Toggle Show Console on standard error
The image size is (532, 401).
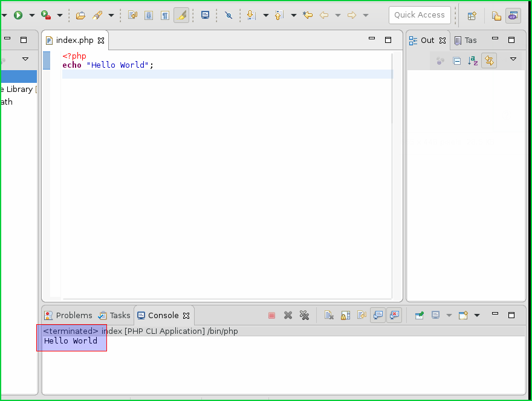point(394,316)
